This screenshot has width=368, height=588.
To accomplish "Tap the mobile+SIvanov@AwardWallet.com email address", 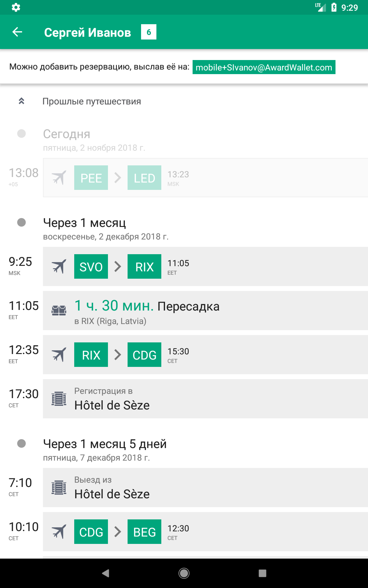I will click(x=264, y=67).
